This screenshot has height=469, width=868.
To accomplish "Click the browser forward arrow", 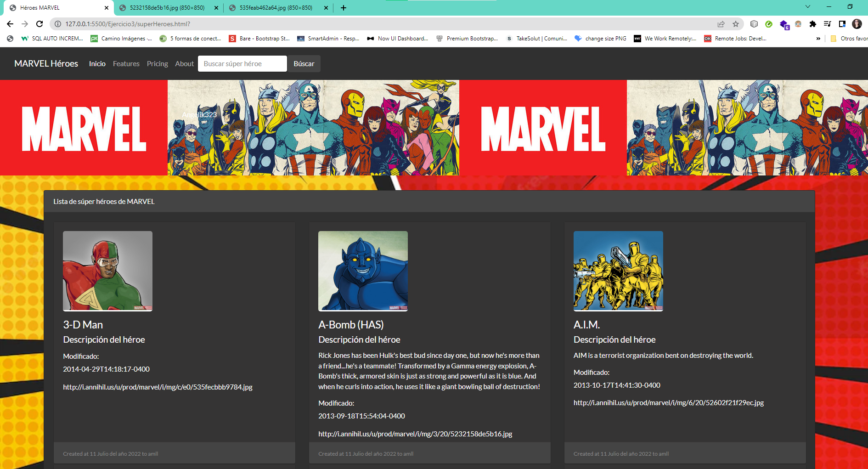I will pyautogui.click(x=25, y=24).
